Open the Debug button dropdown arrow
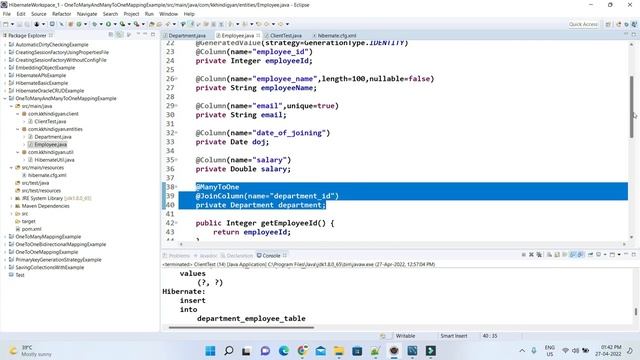The height and width of the screenshot is (360, 640). click(101, 24)
